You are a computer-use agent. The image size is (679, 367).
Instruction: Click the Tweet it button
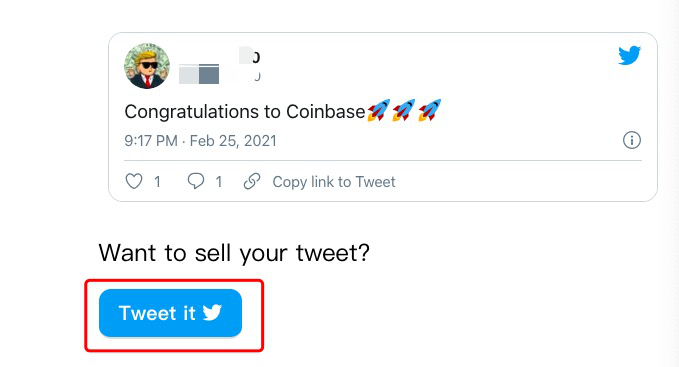coord(170,313)
